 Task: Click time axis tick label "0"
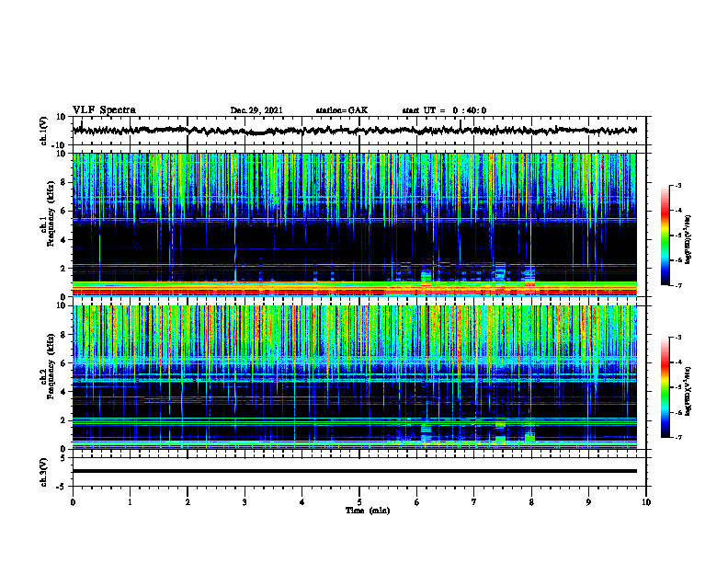pyautogui.click(x=73, y=502)
